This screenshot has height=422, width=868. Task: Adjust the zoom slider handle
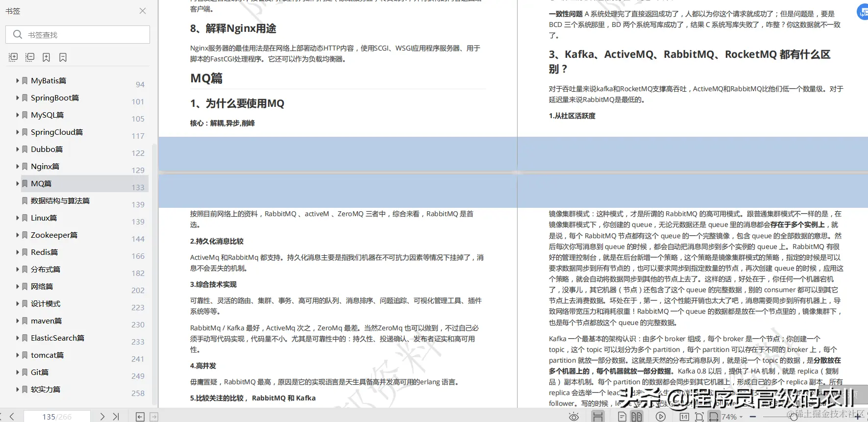coord(794,417)
